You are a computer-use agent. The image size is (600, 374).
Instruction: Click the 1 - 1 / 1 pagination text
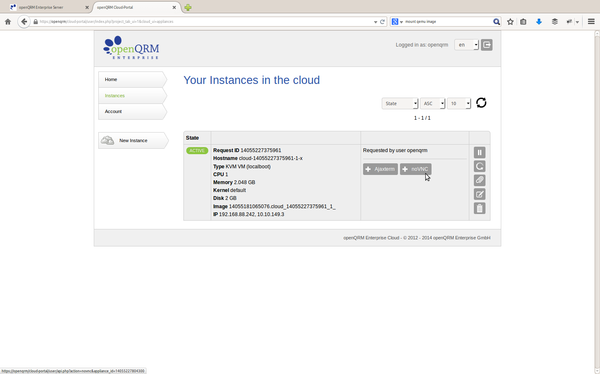pos(422,118)
